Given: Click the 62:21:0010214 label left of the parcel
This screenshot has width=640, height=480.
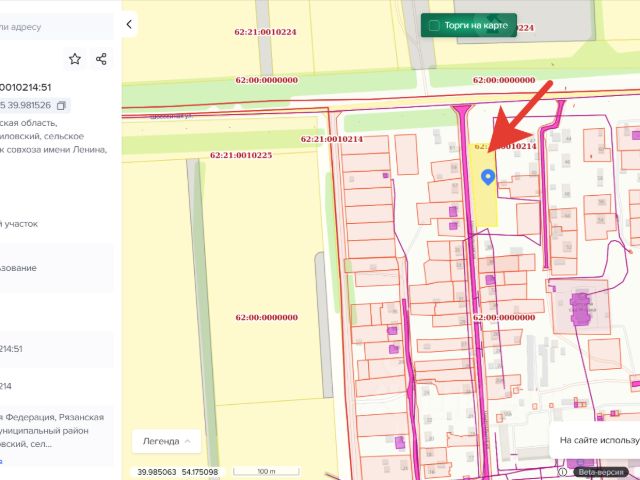Looking at the screenshot, I should coord(331,139).
